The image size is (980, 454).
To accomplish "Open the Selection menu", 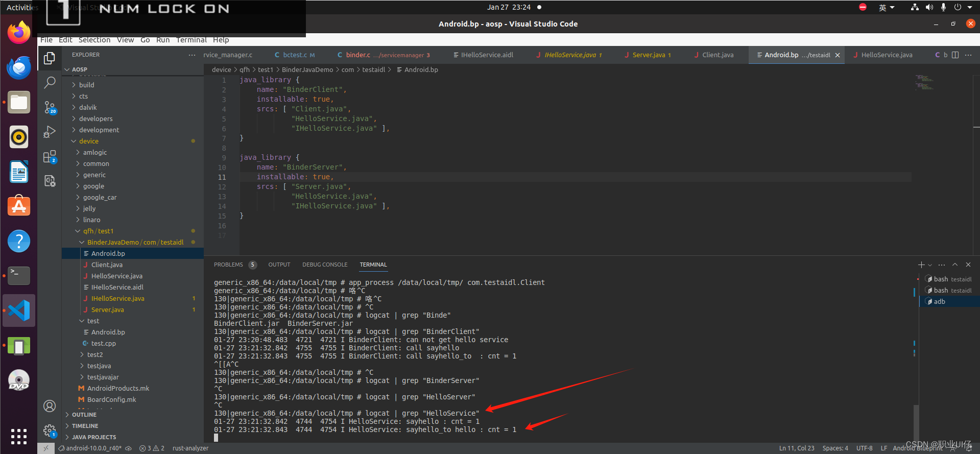I will point(94,40).
